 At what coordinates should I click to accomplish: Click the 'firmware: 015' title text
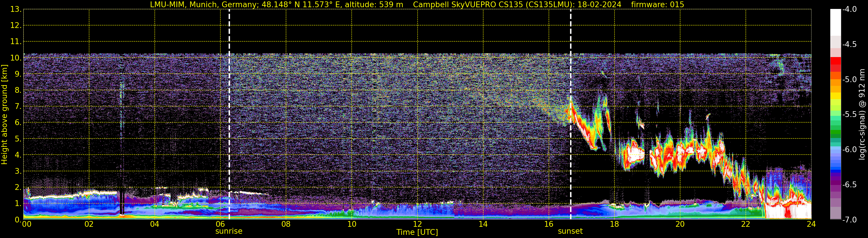pyautogui.click(x=657, y=4)
